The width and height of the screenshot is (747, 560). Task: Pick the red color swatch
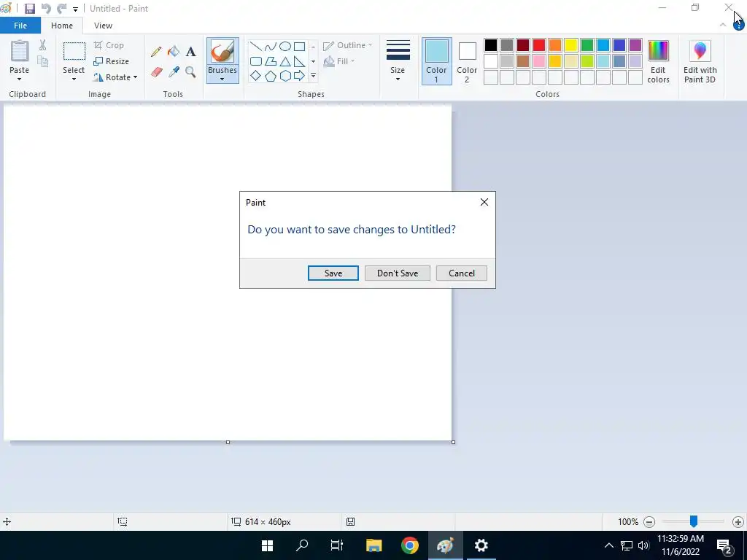coord(539,45)
